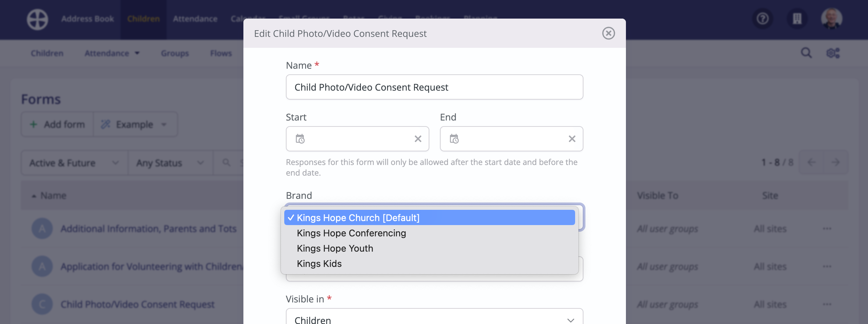Clear the End date with the X icon
This screenshot has height=324, width=868.
coord(572,139)
